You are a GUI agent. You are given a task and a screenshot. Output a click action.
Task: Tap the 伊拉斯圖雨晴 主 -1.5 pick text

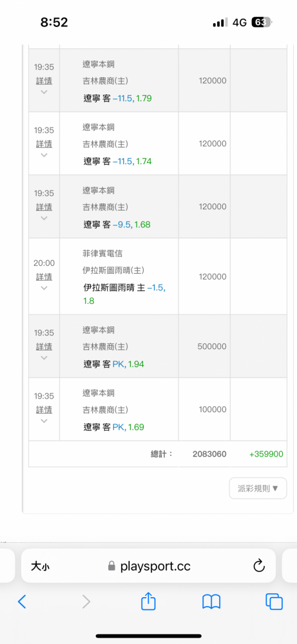pos(124,294)
